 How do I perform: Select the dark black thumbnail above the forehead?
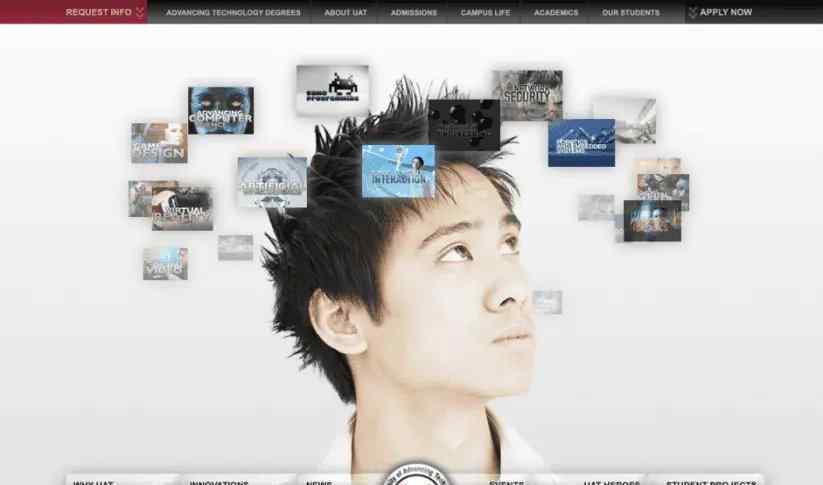point(464,124)
